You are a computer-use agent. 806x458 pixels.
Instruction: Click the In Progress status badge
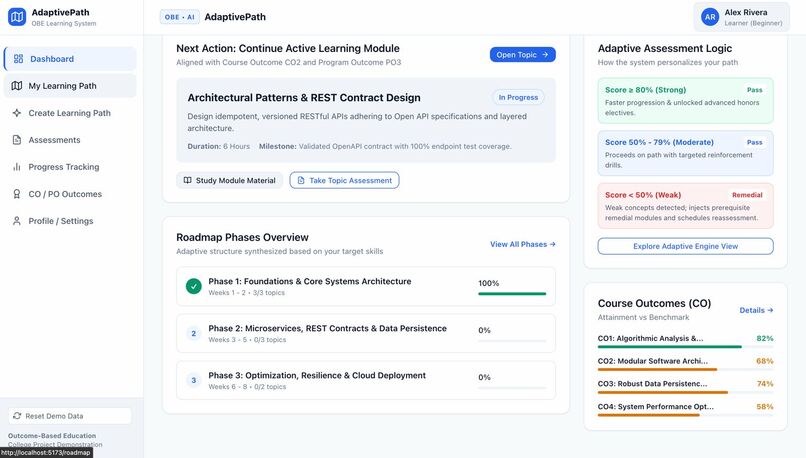point(518,97)
